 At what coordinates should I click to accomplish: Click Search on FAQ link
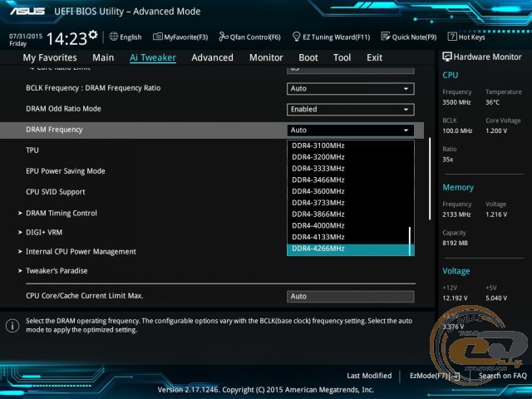coord(502,376)
